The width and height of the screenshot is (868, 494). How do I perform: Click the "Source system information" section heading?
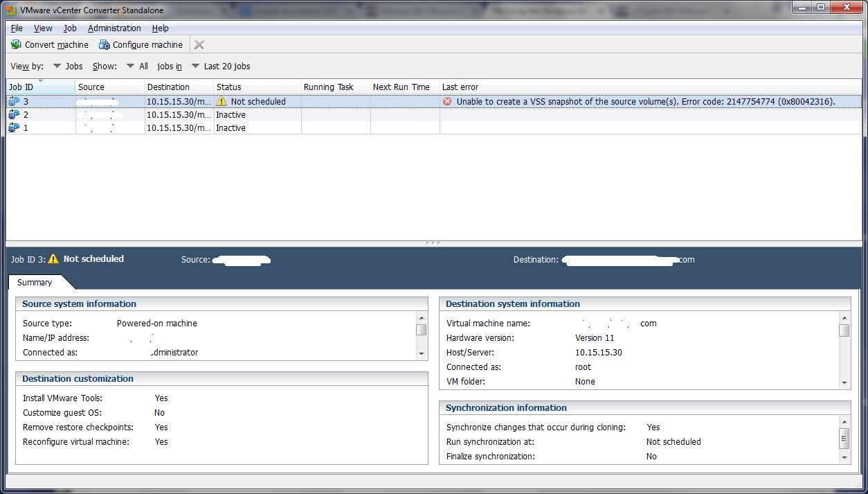click(x=79, y=304)
